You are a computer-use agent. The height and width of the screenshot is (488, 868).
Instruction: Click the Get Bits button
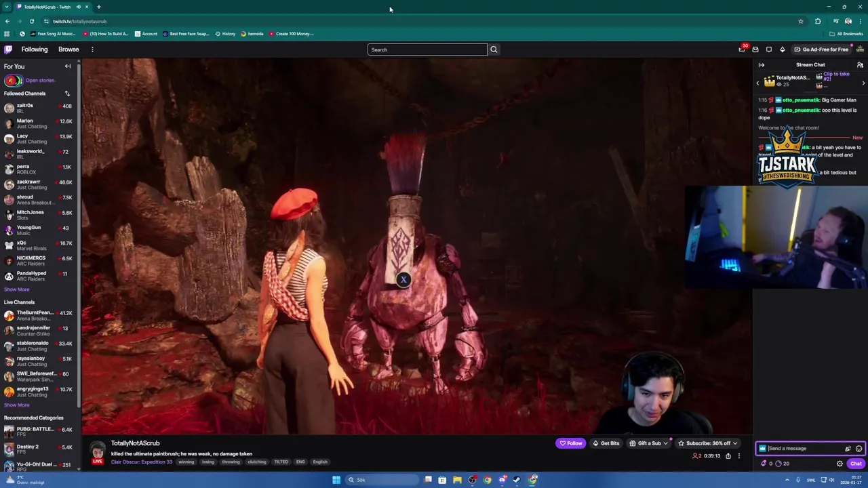tap(606, 443)
